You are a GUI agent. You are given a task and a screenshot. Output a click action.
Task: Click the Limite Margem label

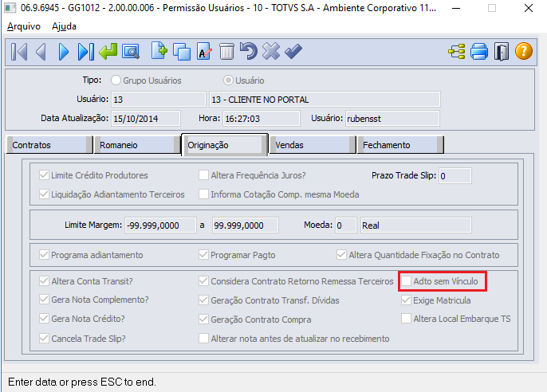93,225
